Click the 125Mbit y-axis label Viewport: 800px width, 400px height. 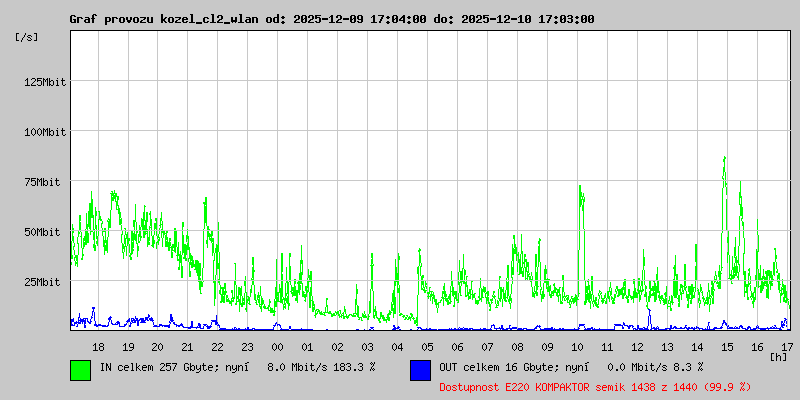pyautogui.click(x=45, y=82)
